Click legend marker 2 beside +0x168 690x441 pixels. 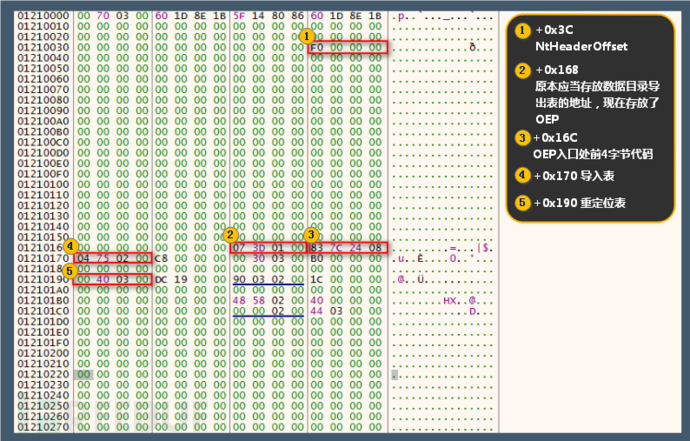click(x=522, y=70)
